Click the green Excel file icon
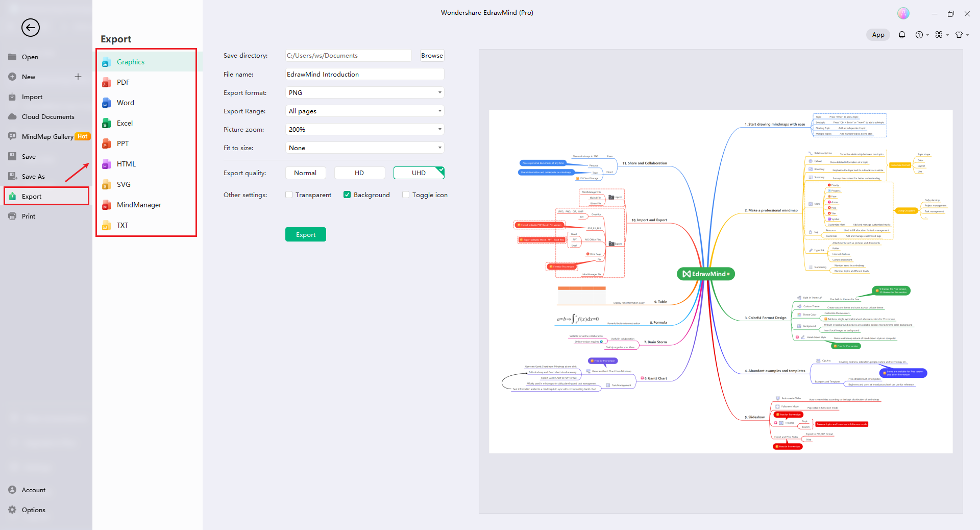 coord(106,124)
